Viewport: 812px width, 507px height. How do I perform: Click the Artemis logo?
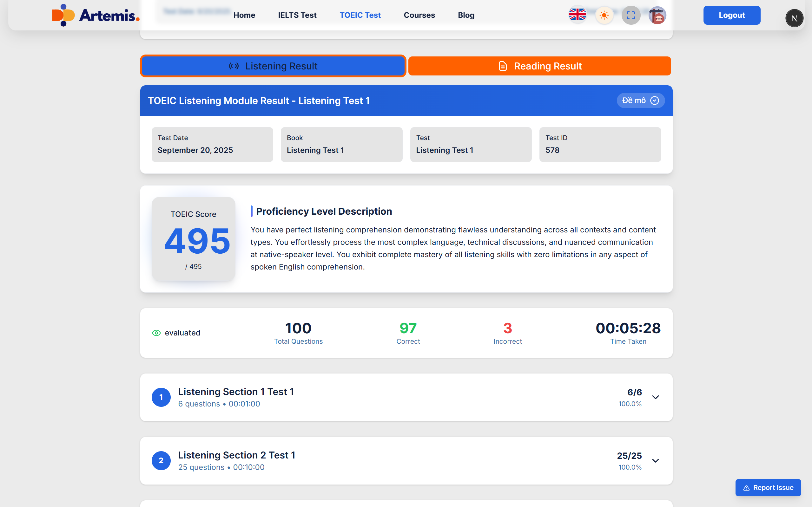click(x=96, y=15)
